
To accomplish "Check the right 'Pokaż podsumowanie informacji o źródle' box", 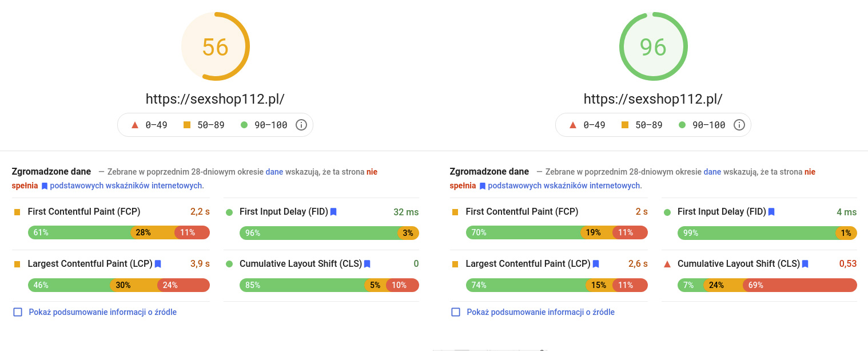I will click(x=455, y=311).
